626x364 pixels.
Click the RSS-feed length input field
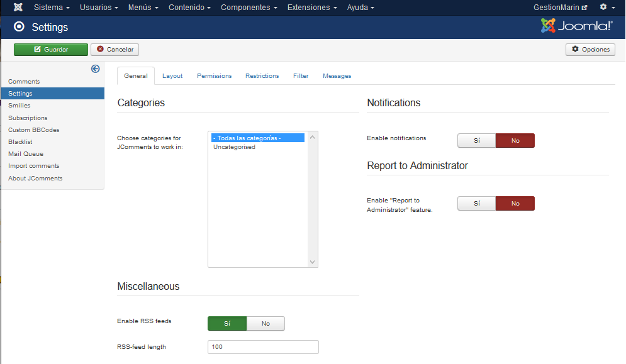(263, 347)
